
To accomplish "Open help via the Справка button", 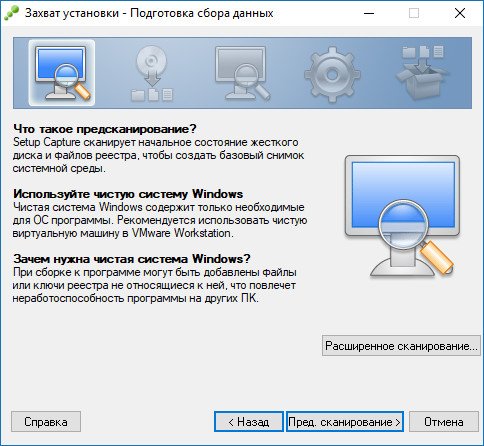I will 46,422.
